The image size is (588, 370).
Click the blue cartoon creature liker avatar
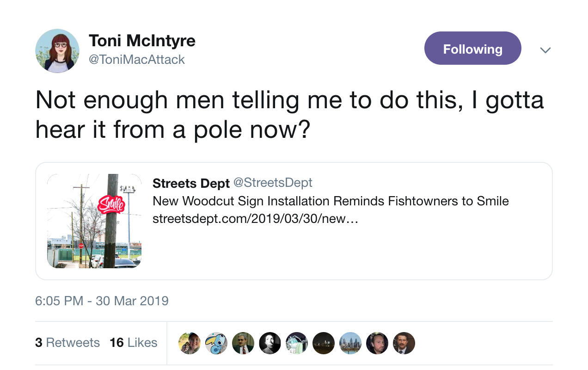pyautogui.click(x=216, y=343)
